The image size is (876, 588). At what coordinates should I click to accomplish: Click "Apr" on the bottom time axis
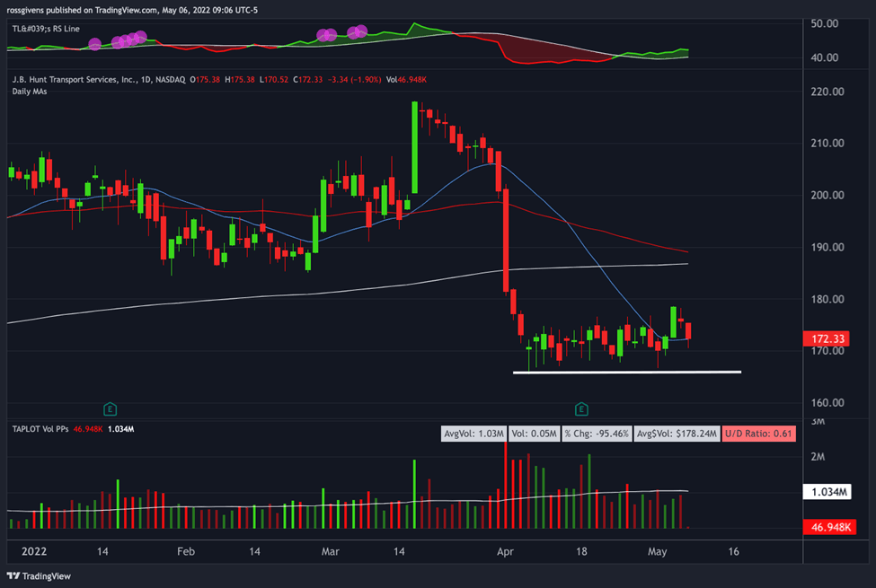[x=505, y=552]
